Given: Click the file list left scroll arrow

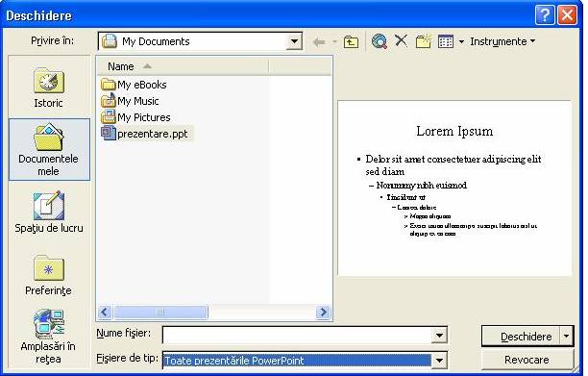Looking at the screenshot, I should [x=105, y=312].
